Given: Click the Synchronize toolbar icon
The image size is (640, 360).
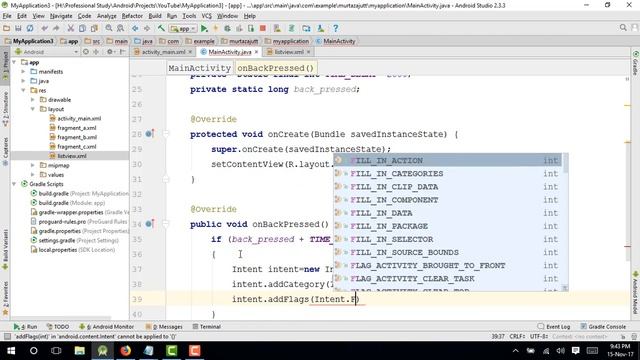Looking at the screenshot, I should point(30,29).
